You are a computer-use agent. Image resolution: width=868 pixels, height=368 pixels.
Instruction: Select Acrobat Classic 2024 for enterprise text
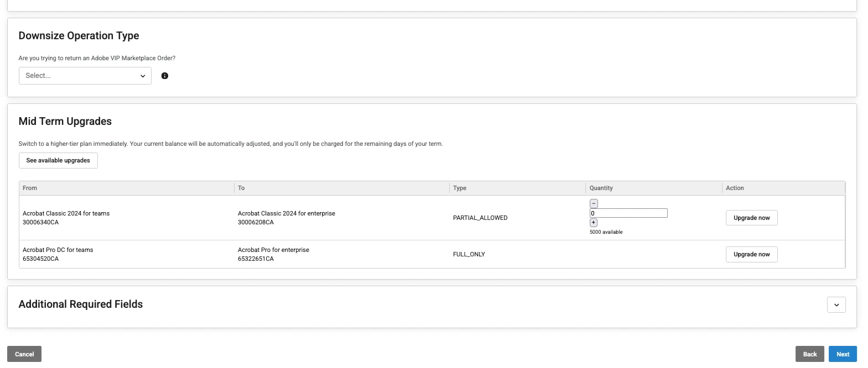coord(287,213)
